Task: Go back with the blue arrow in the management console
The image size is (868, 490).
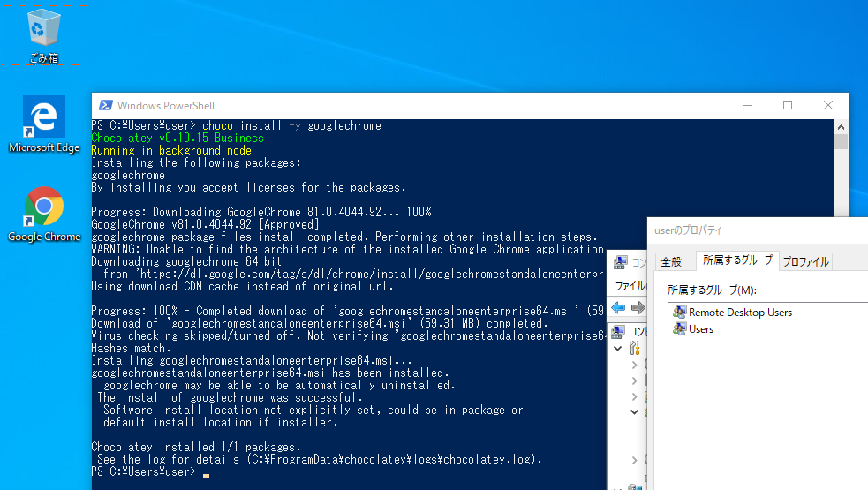Action: coord(618,307)
